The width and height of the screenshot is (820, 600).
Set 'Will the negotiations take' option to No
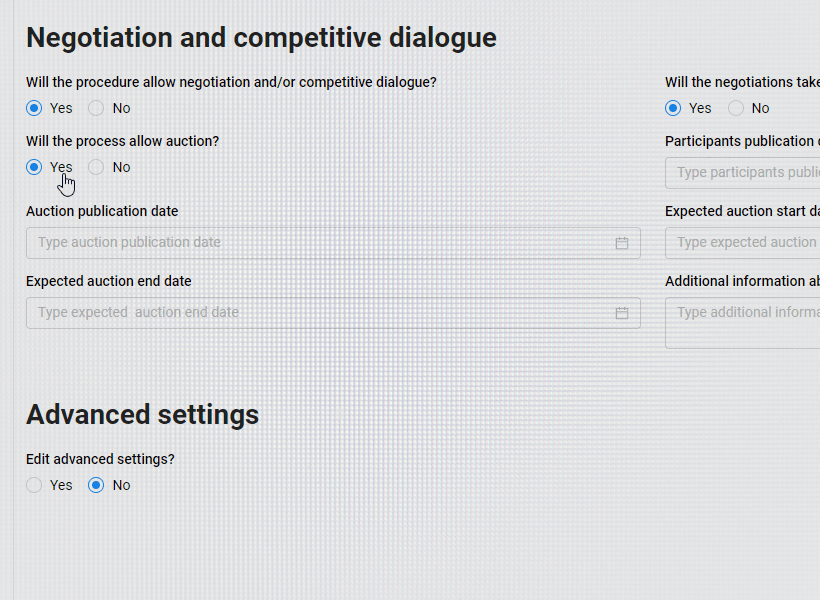tap(736, 108)
